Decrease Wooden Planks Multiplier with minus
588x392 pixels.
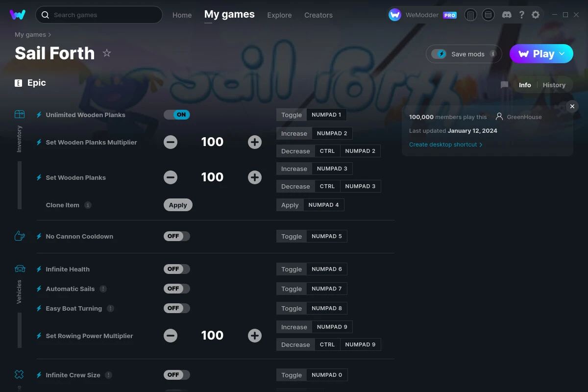coord(171,142)
